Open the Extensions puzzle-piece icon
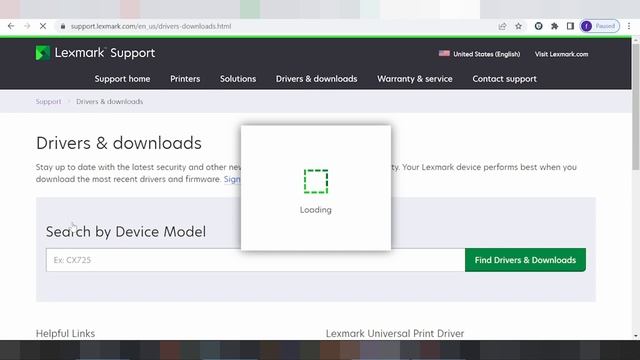 tap(554, 26)
